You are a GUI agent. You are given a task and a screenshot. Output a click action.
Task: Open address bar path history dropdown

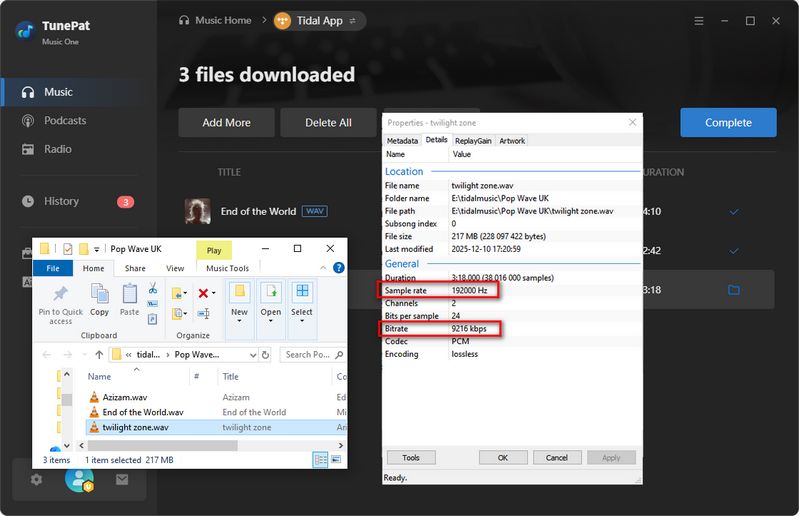coord(251,354)
